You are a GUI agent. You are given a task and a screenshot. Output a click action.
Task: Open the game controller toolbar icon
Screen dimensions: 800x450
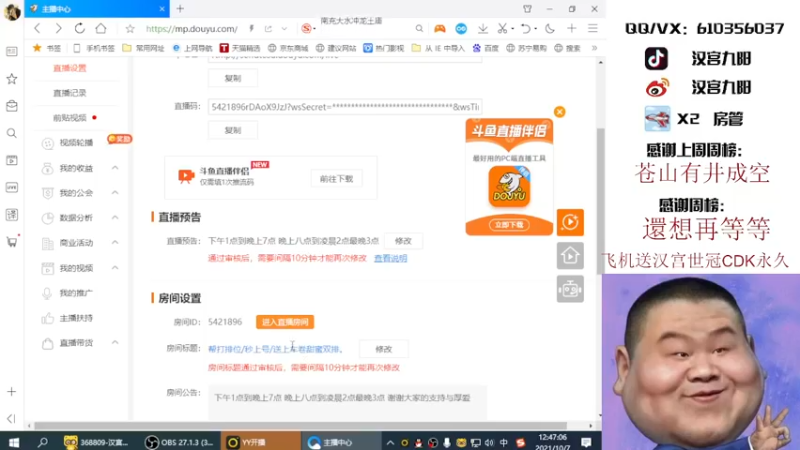(440, 29)
